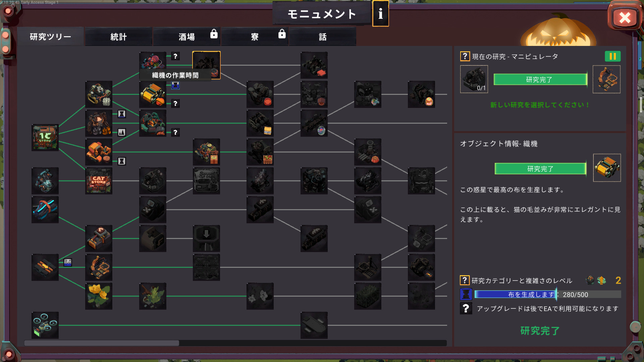Select the Cat Store research node
The height and width of the screenshot is (362, 644).
tap(99, 181)
